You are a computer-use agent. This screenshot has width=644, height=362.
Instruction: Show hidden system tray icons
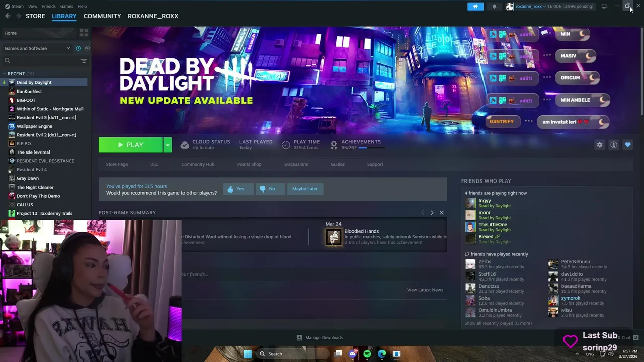(x=577, y=354)
